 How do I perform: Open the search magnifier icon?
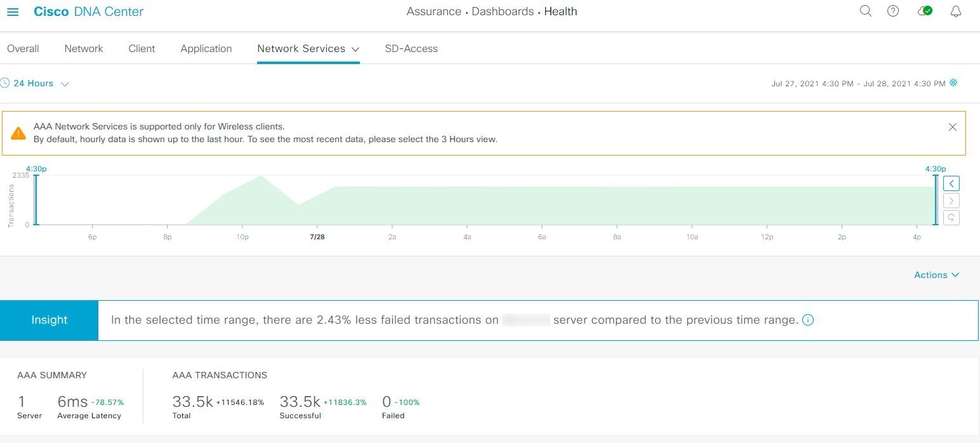pyautogui.click(x=865, y=11)
